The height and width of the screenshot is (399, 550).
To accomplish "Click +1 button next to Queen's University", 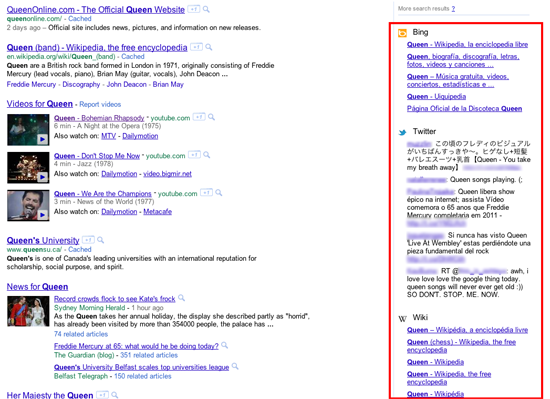I will click(88, 240).
